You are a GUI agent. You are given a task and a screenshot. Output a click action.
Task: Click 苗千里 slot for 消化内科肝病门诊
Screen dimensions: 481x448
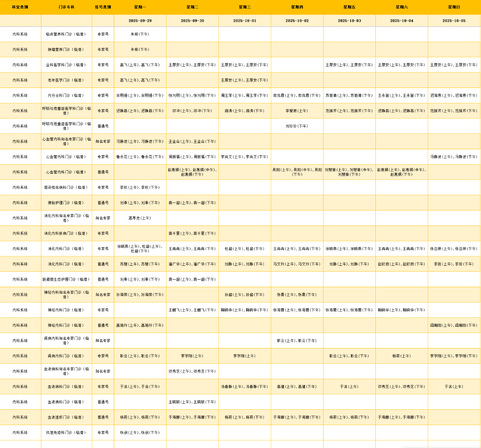click(192, 233)
